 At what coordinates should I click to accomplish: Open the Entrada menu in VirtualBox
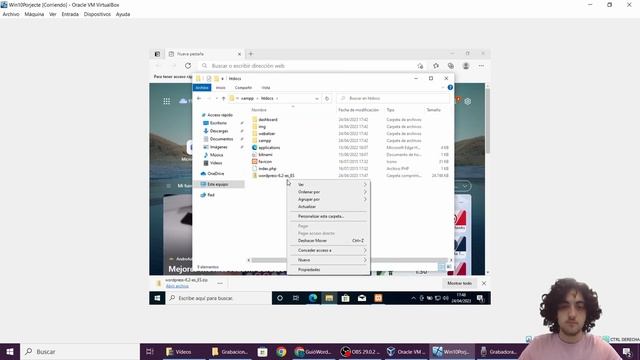[x=70, y=14]
